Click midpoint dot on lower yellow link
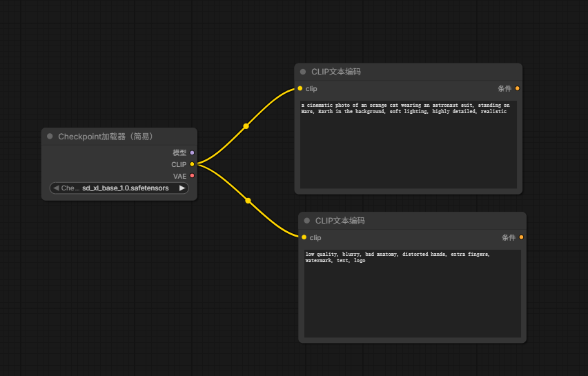The height and width of the screenshot is (376, 588). tap(248, 201)
